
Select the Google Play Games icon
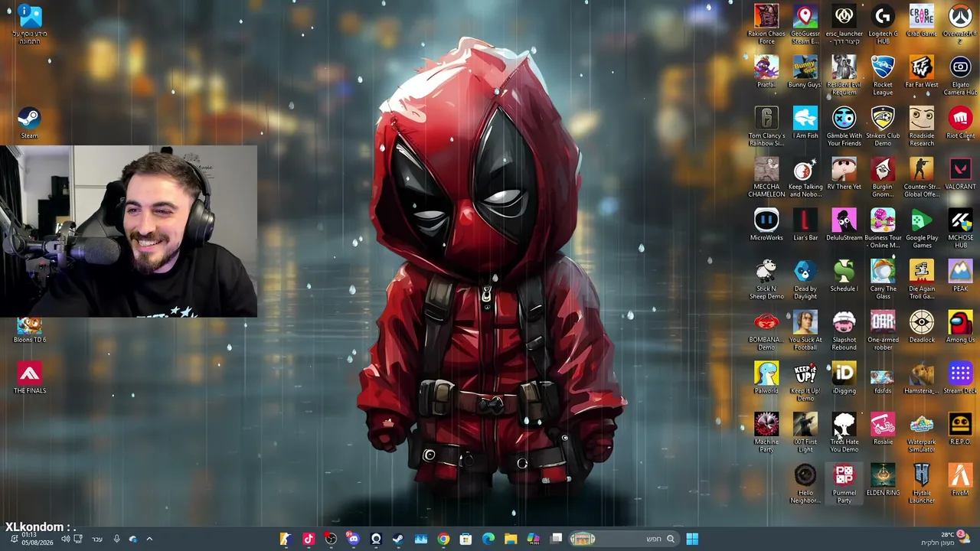tap(922, 229)
